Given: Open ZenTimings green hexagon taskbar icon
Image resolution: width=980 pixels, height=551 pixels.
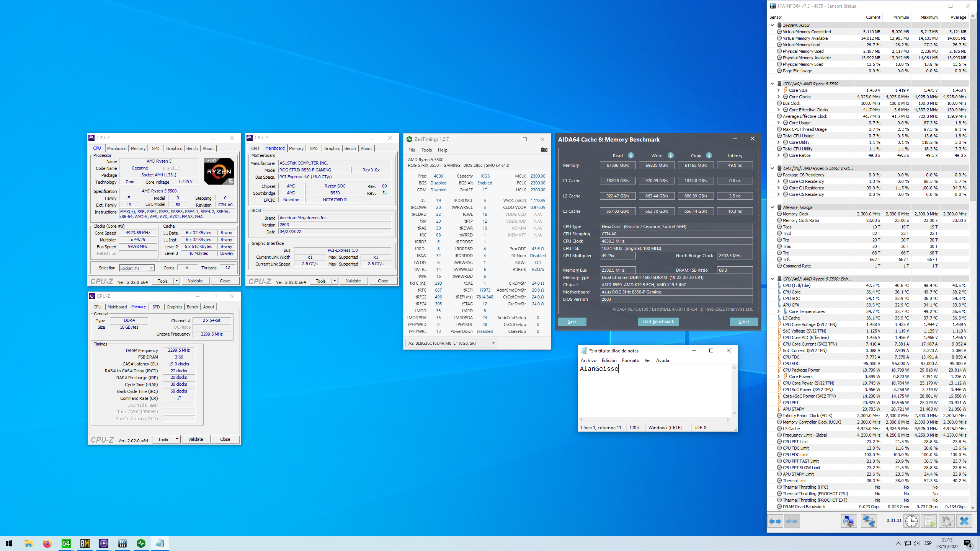Looking at the screenshot, I should tap(141, 543).
